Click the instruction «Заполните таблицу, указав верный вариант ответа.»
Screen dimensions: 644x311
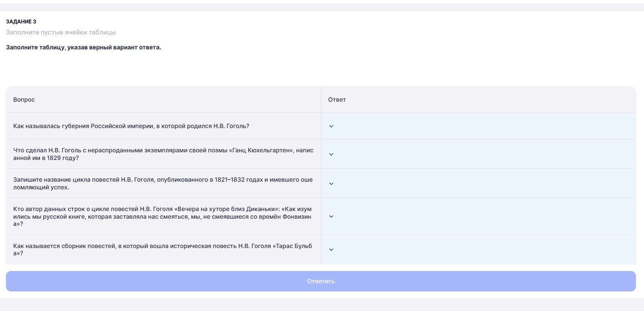click(x=84, y=47)
